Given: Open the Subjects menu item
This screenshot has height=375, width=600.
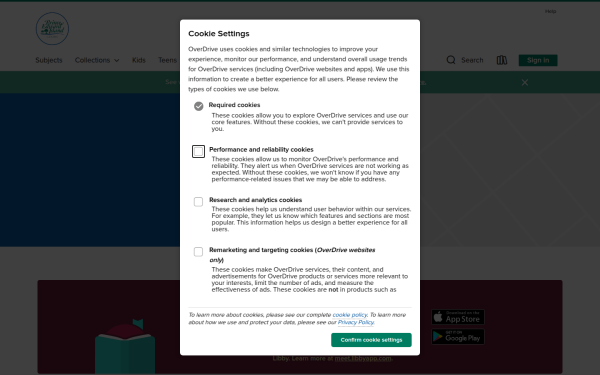Looking at the screenshot, I should coord(49,60).
